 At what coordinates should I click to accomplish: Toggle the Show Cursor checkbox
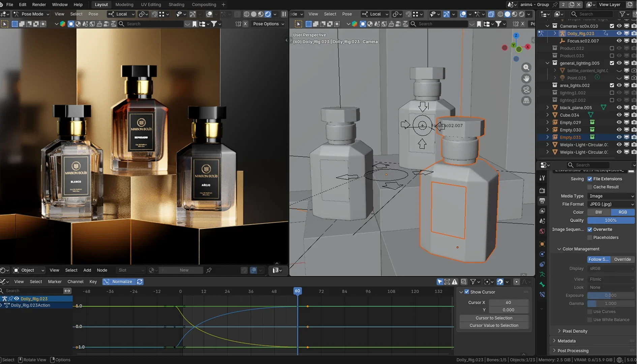click(466, 292)
